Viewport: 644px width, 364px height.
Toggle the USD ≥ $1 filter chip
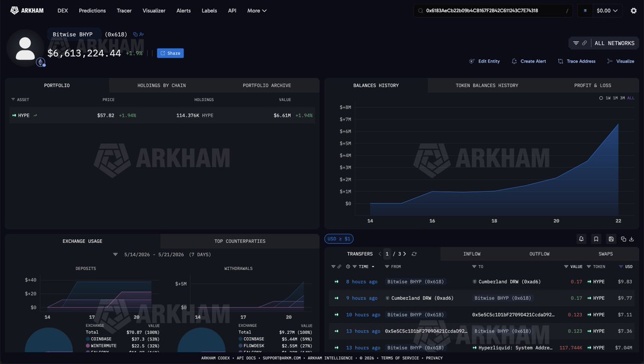click(x=339, y=239)
